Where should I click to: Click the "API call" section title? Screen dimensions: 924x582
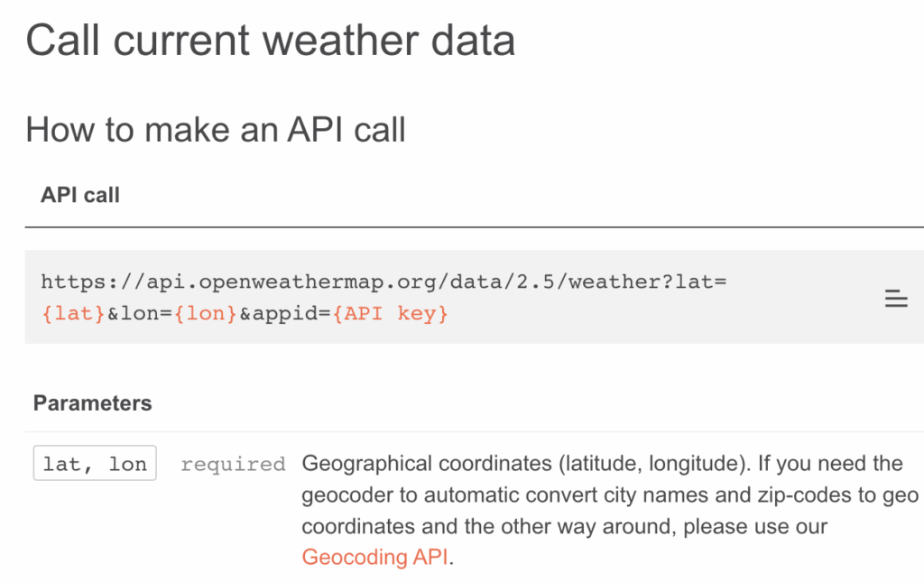pos(80,195)
